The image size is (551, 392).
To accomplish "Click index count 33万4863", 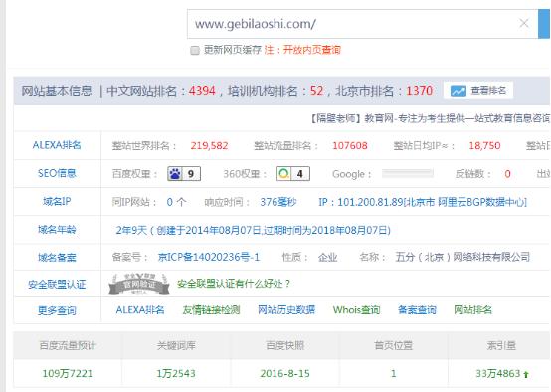I will [498, 373].
